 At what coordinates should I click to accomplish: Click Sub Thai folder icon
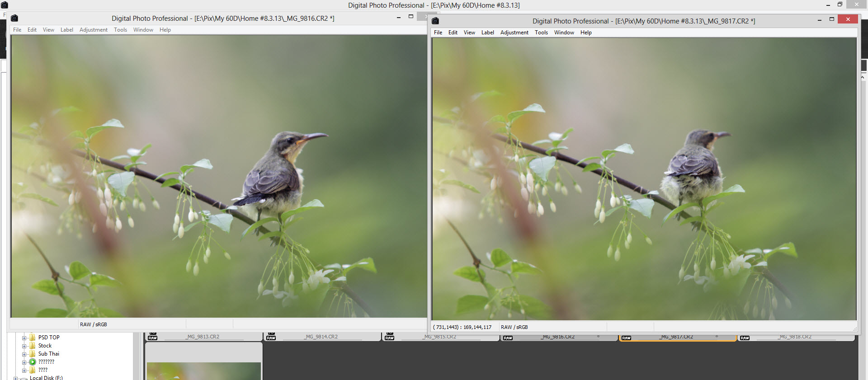pos(33,354)
